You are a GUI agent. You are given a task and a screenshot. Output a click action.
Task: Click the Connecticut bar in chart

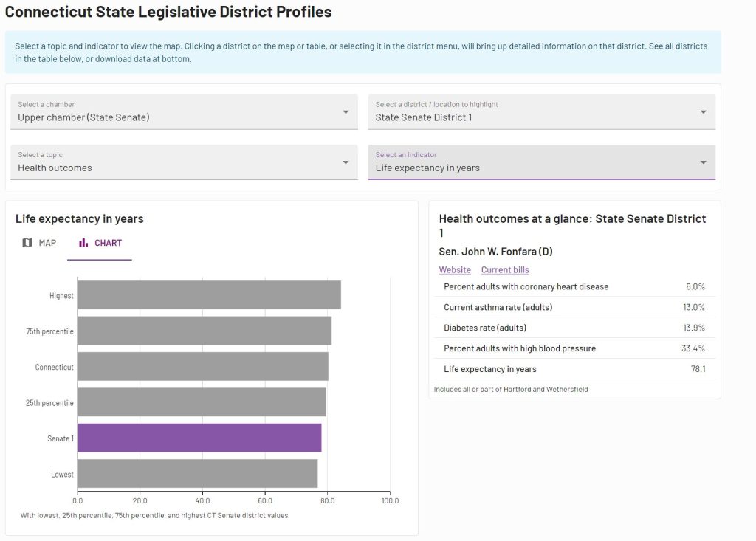tap(203, 367)
